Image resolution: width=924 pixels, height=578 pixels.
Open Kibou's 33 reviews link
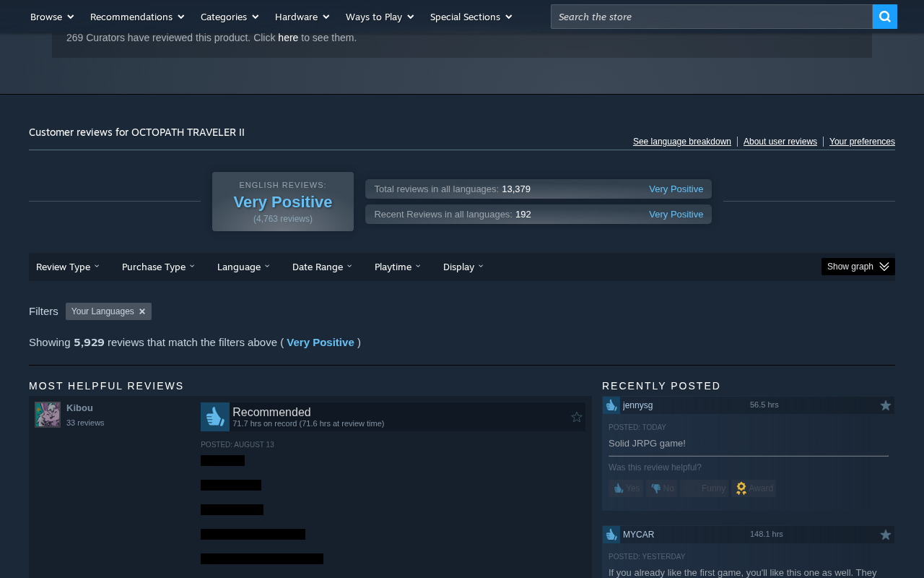(85, 423)
